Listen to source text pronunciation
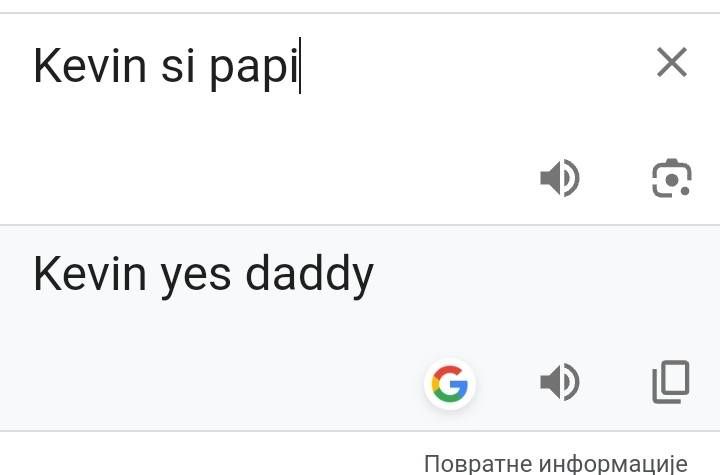The width and height of the screenshot is (720, 475). coord(560,179)
